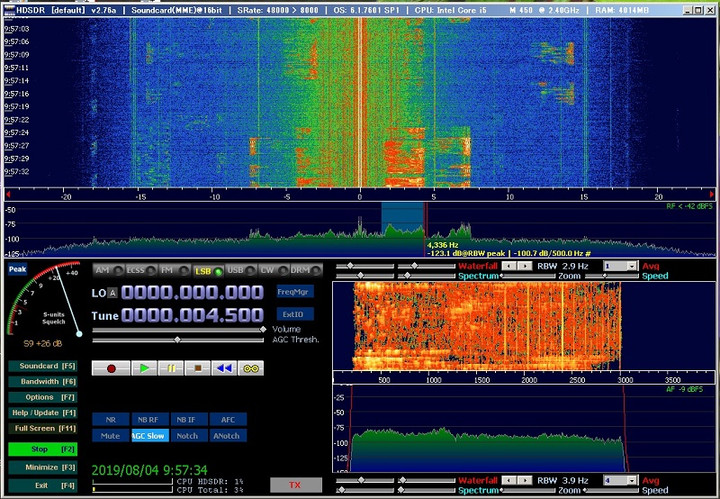Viewport: 720px width, 499px height.
Task: Click the 4,336 Hz cursor readout
Action: click(443, 245)
